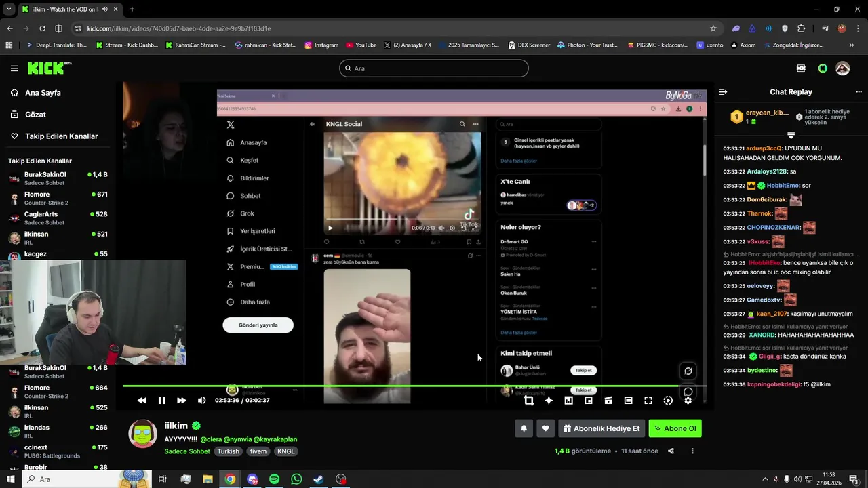Open Chat Replay options menu
This screenshot has width=868, height=488.
tap(859, 92)
